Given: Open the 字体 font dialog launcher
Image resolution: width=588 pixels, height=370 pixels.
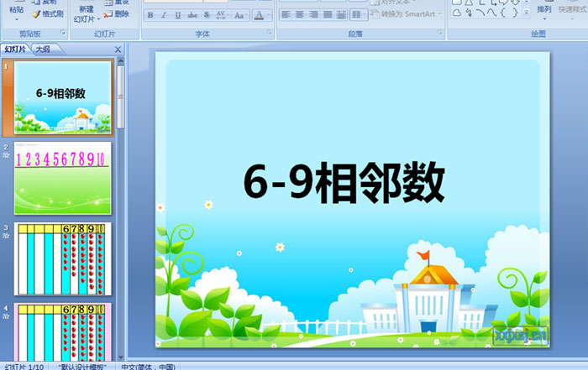Looking at the screenshot, I should point(270,33).
